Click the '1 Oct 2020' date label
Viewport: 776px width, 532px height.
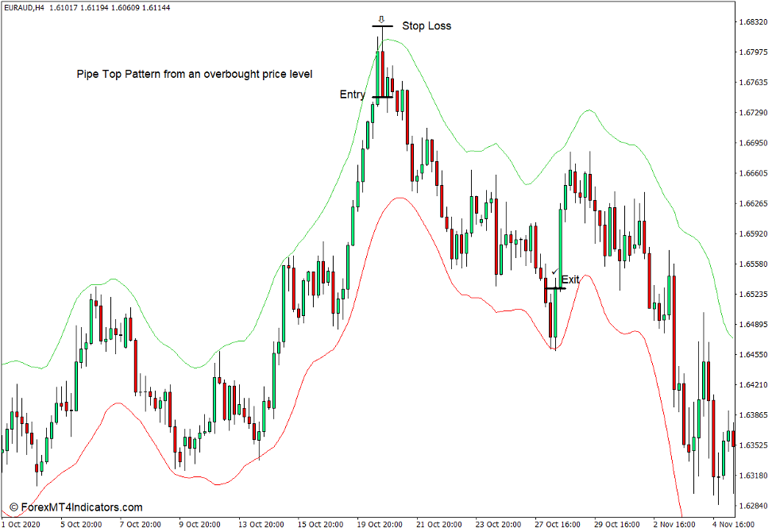point(21,524)
